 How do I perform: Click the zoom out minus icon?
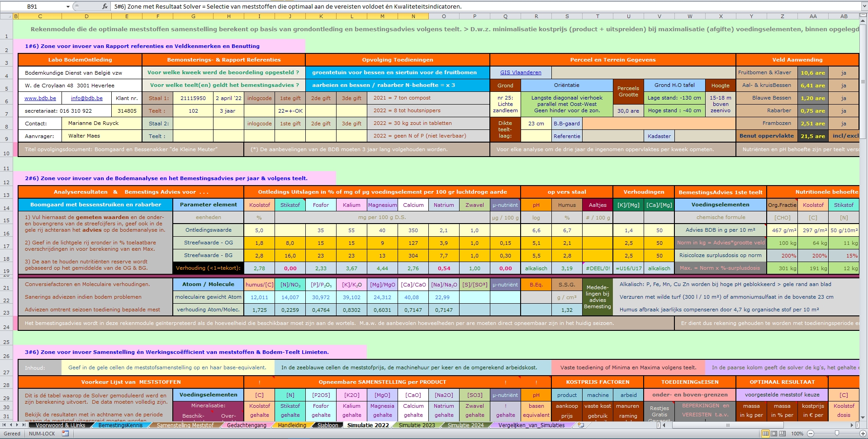point(811,434)
